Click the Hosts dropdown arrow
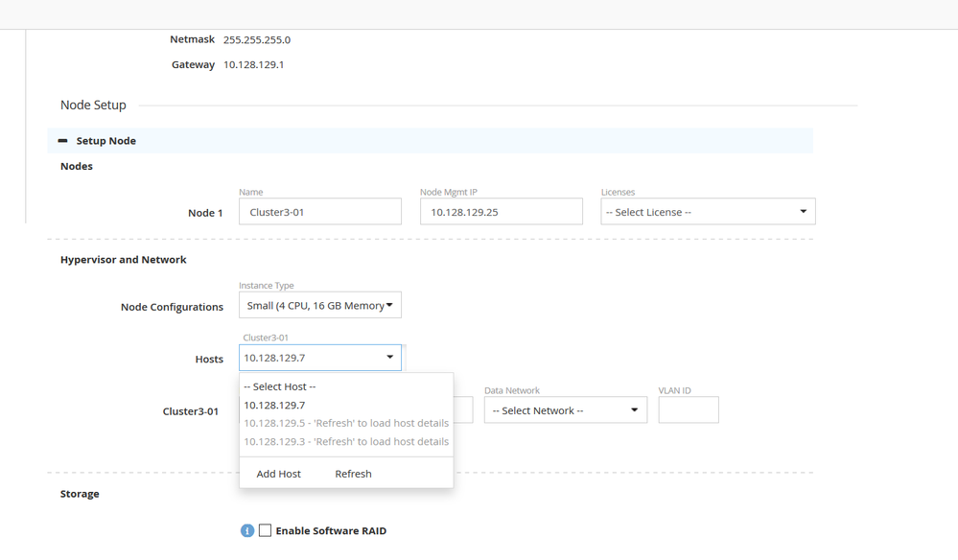The image size is (958, 560). click(389, 358)
